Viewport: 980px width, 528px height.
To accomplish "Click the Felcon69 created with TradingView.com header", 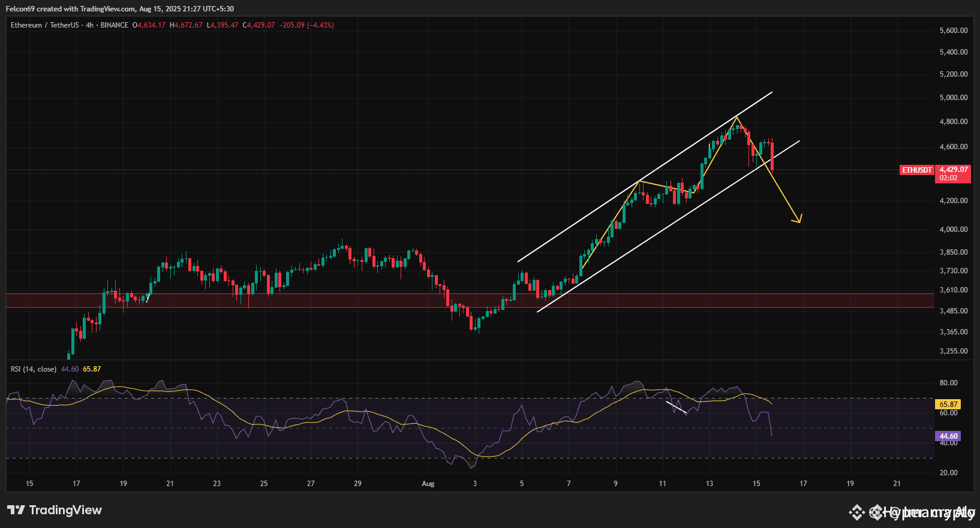I will [x=120, y=9].
